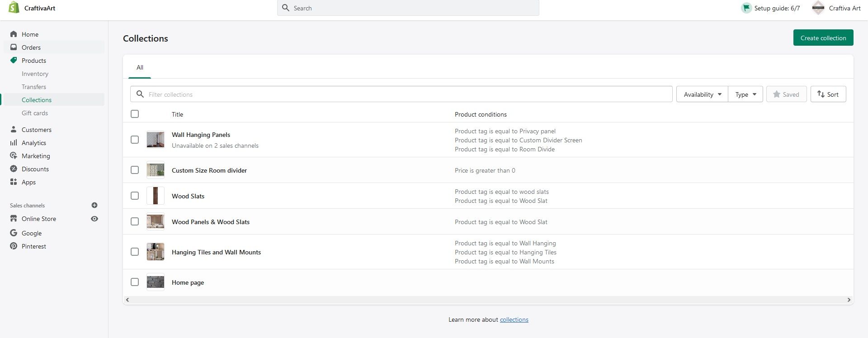Open the Type filter dropdown
This screenshot has width=868, height=338.
tap(745, 94)
